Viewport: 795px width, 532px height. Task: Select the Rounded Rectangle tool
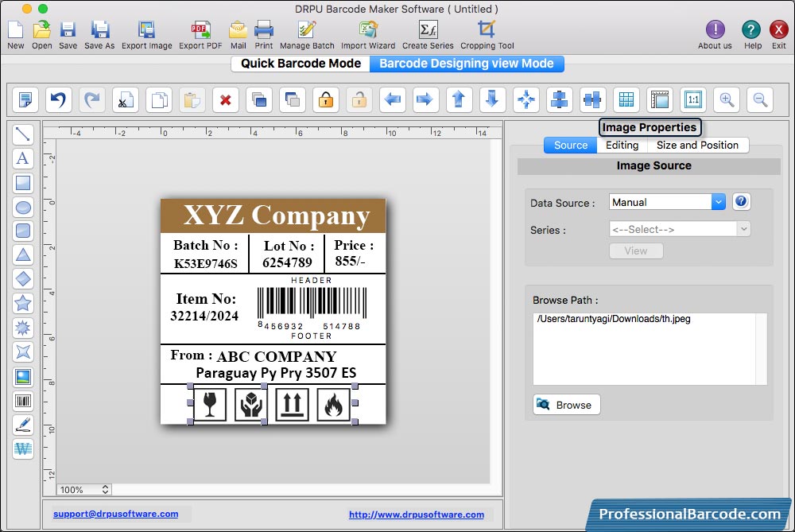pos(23,231)
